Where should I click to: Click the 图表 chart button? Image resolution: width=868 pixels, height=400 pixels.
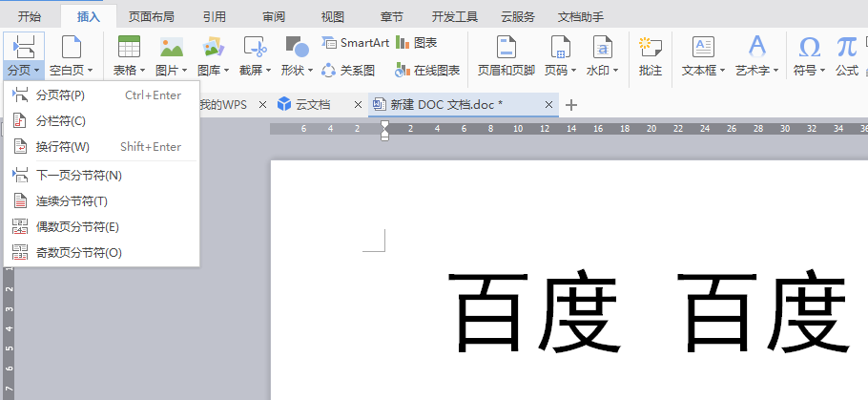(x=416, y=43)
